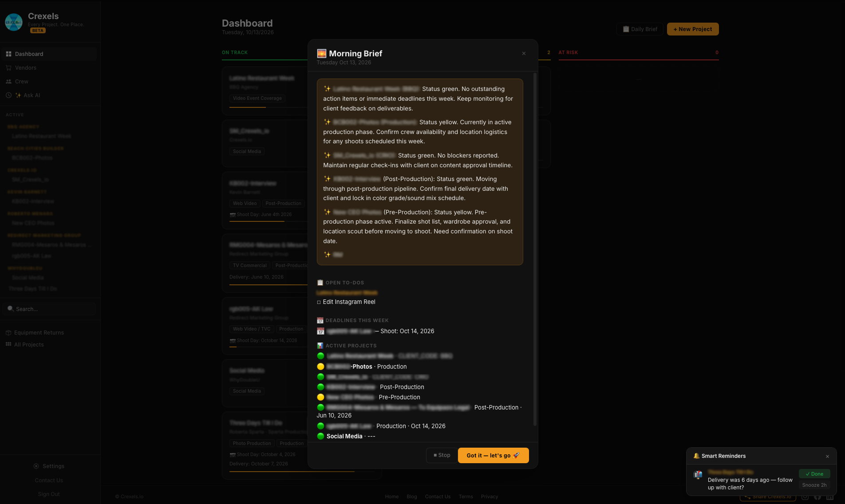Click the Search input field

point(49,309)
